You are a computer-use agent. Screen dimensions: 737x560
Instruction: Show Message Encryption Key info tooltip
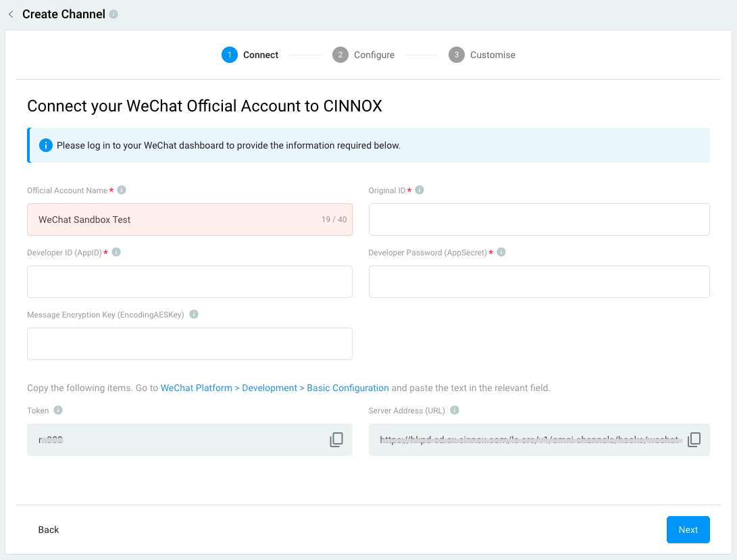click(194, 314)
